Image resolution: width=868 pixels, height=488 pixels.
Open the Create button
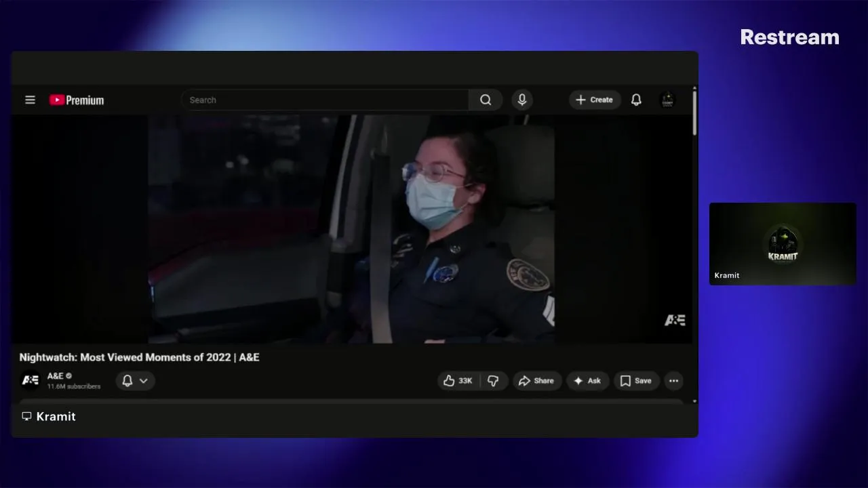pos(595,100)
